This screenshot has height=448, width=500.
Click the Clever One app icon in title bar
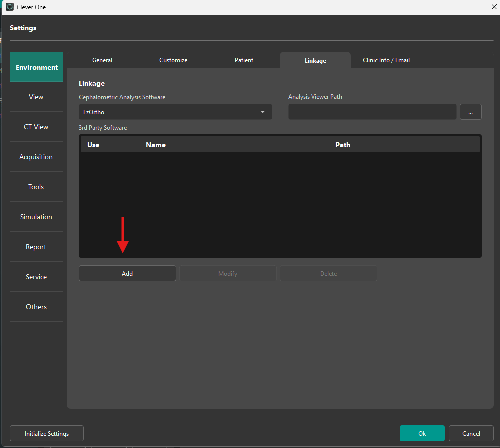[x=10, y=7]
